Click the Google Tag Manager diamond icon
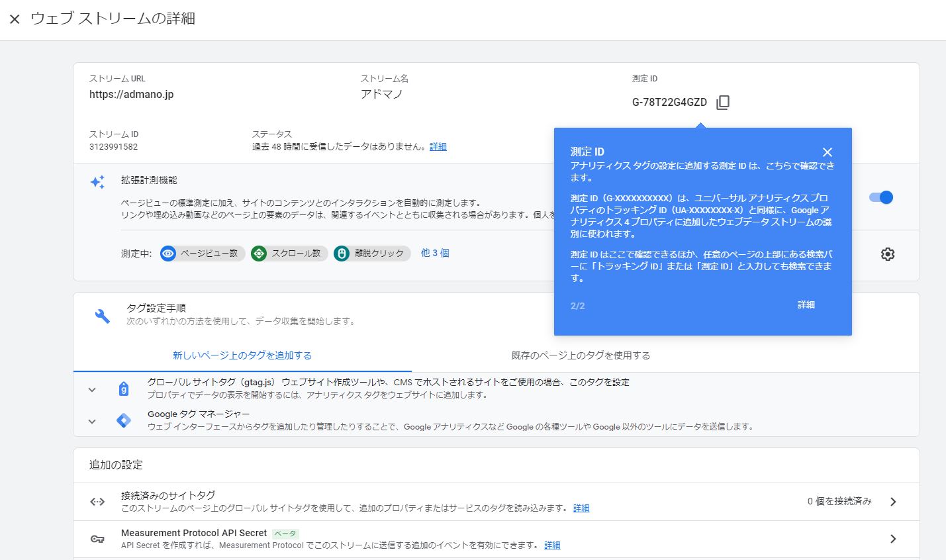 [x=124, y=420]
